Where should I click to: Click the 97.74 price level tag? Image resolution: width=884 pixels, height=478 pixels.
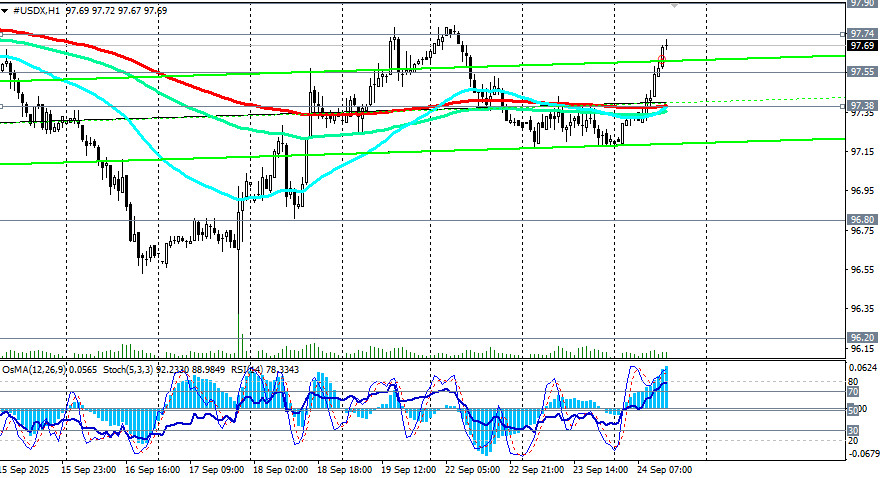[862, 34]
